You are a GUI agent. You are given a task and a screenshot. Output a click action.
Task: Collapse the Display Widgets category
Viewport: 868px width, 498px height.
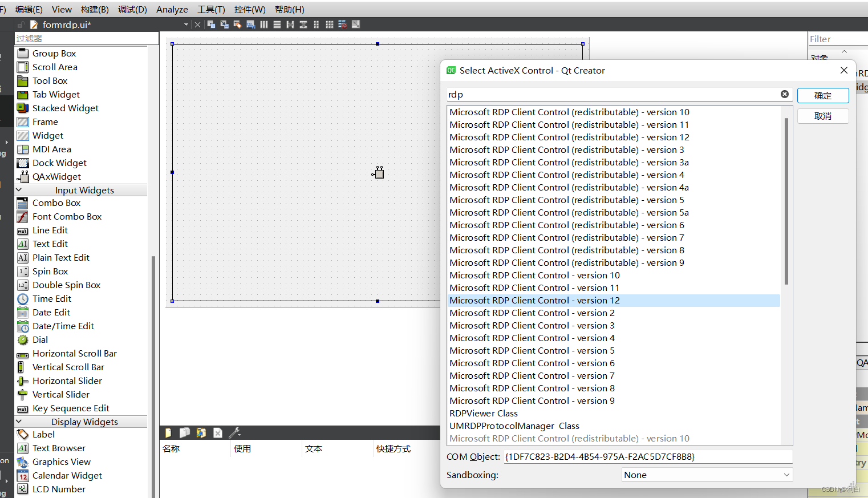[19, 422]
